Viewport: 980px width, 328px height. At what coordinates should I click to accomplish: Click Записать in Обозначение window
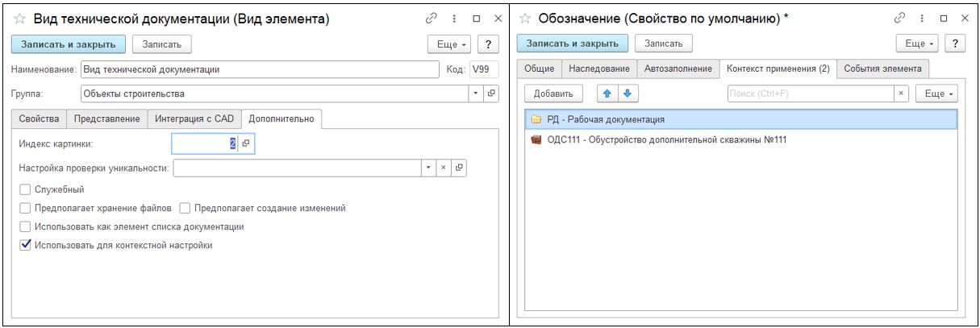663,44
